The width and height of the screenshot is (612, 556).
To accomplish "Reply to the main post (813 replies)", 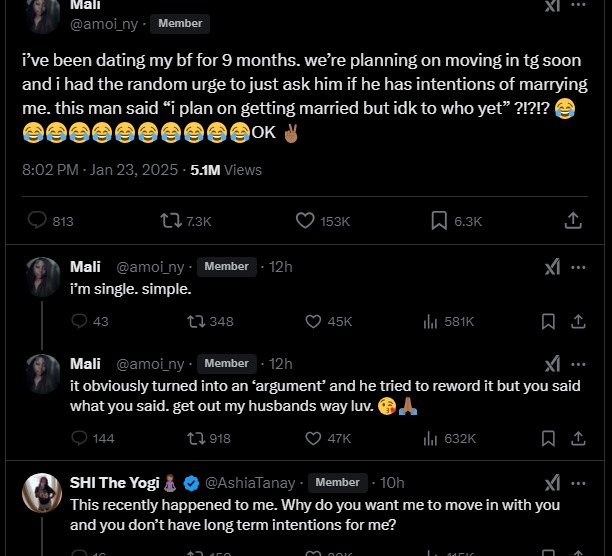I will (37, 221).
